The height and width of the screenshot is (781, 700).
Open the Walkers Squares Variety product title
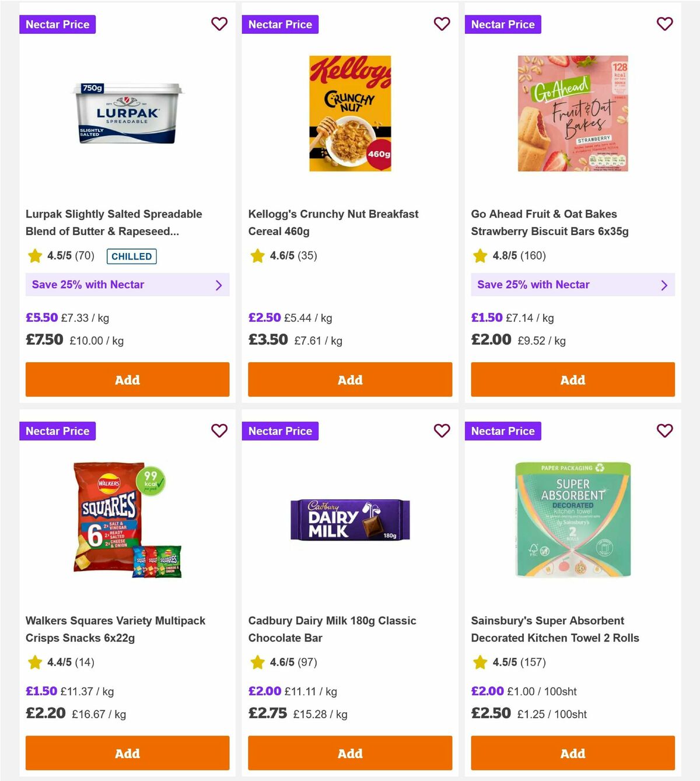[x=115, y=629]
